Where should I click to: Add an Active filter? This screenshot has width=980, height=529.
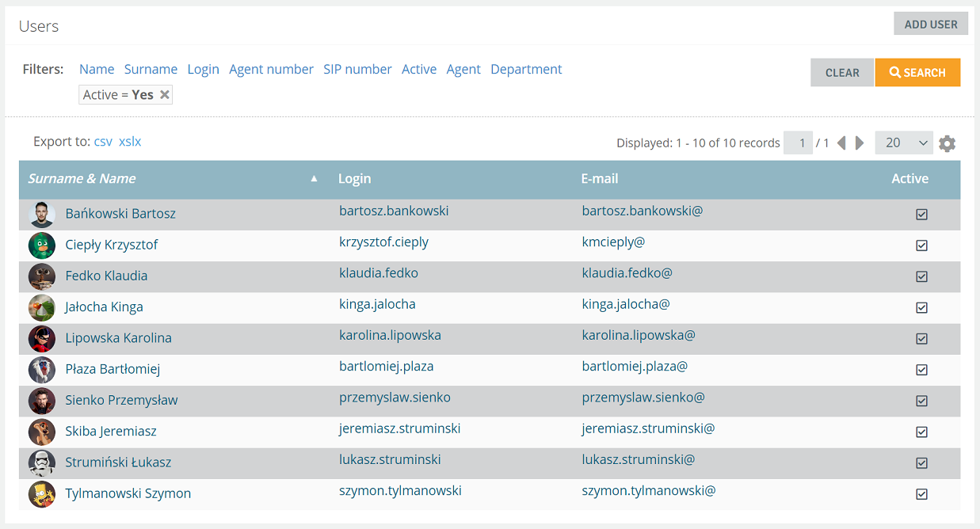[x=419, y=70]
